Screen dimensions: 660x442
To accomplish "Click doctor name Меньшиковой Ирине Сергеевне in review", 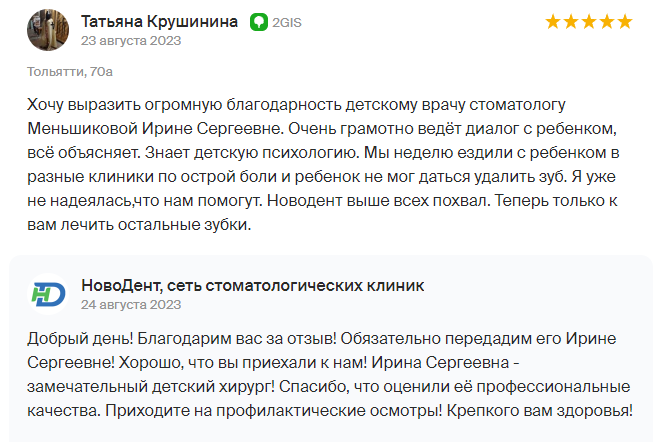I will tap(155, 128).
